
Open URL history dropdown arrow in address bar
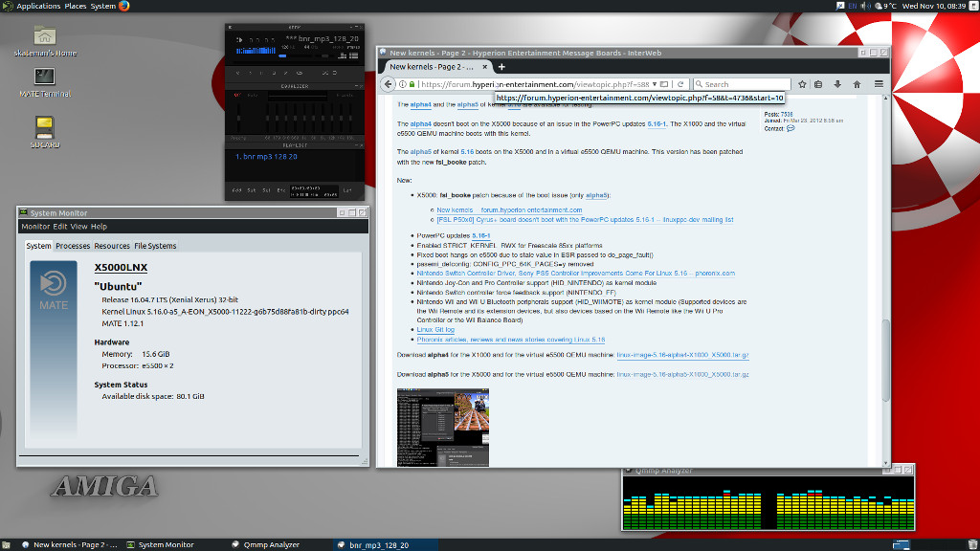tap(655, 84)
